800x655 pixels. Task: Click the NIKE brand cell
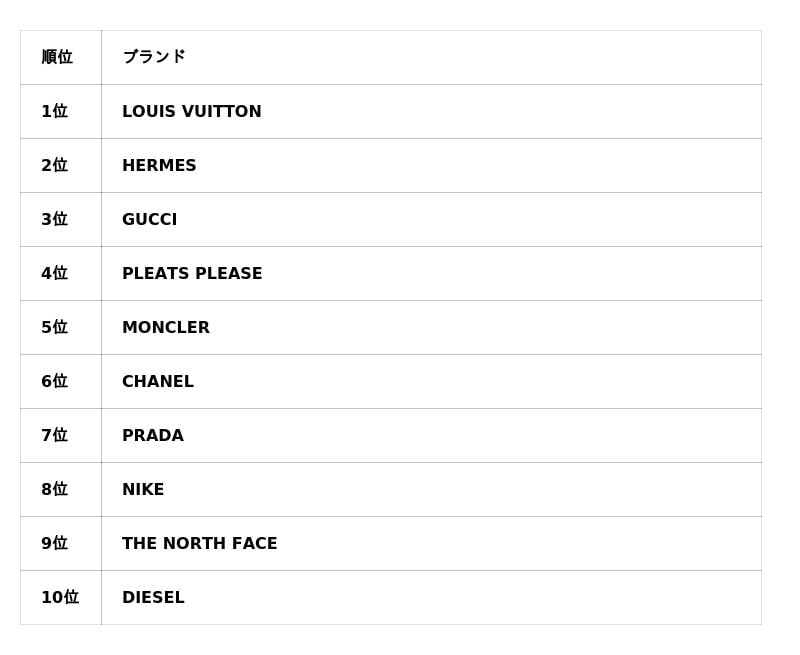tap(143, 490)
